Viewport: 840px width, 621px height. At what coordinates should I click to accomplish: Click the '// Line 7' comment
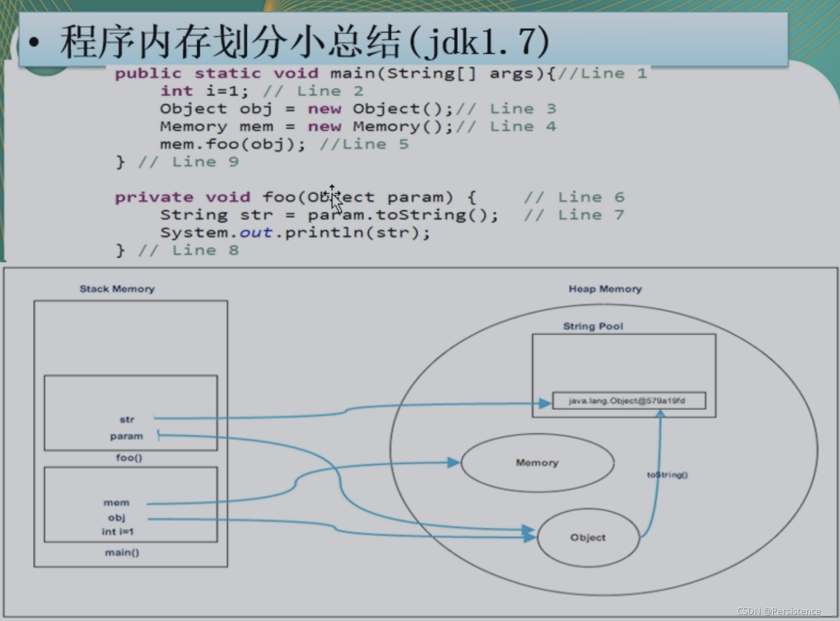pyautogui.click(x=574, y=215)
